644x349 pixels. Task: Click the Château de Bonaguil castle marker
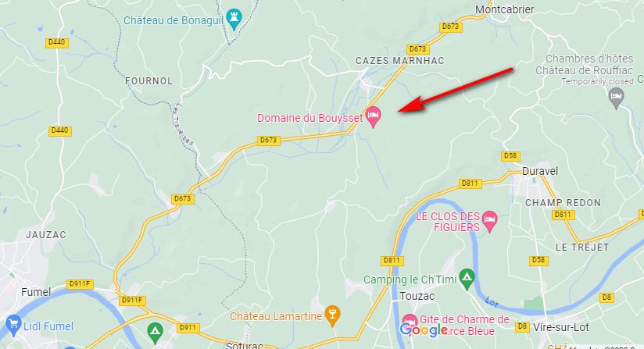[234, 19]
